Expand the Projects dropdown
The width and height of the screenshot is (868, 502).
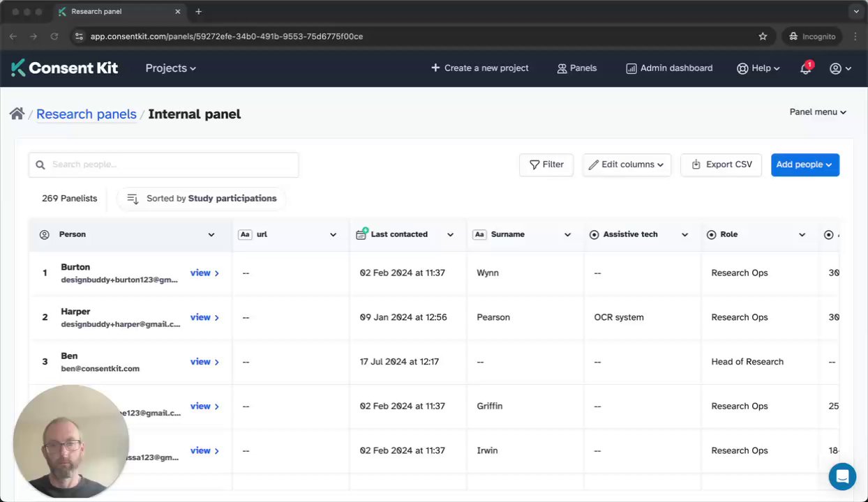tap(170, 68)
